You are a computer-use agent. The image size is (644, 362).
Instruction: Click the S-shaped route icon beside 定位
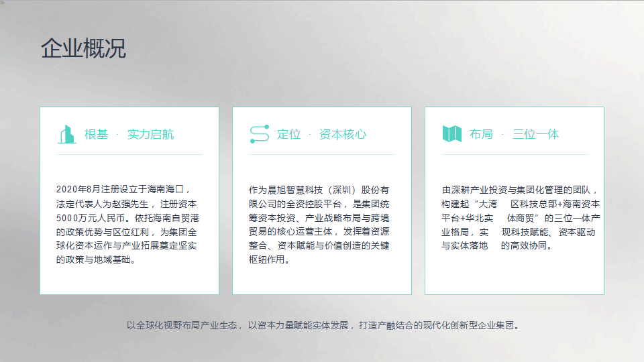coord(260,134)
